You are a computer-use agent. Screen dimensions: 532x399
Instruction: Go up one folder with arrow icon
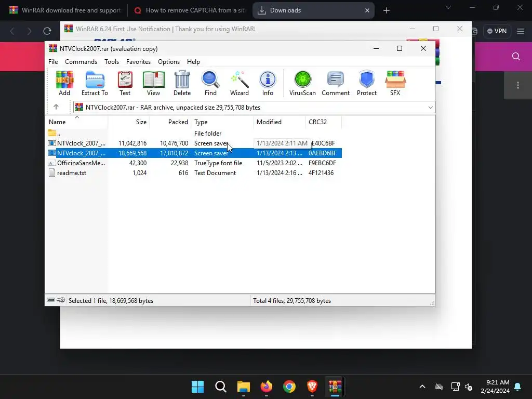coord(56,107)
